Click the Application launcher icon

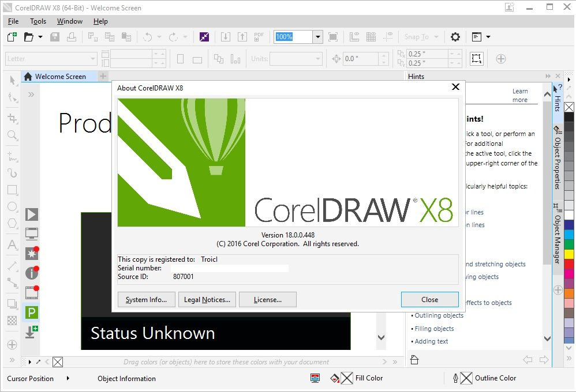click(x=477, y=37)
